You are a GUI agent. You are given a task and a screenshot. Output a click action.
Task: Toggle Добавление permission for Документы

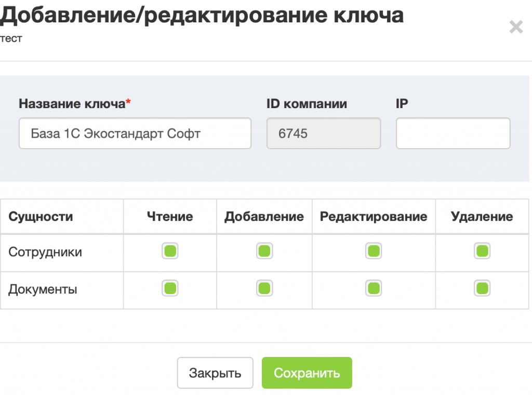click(264, 288)
